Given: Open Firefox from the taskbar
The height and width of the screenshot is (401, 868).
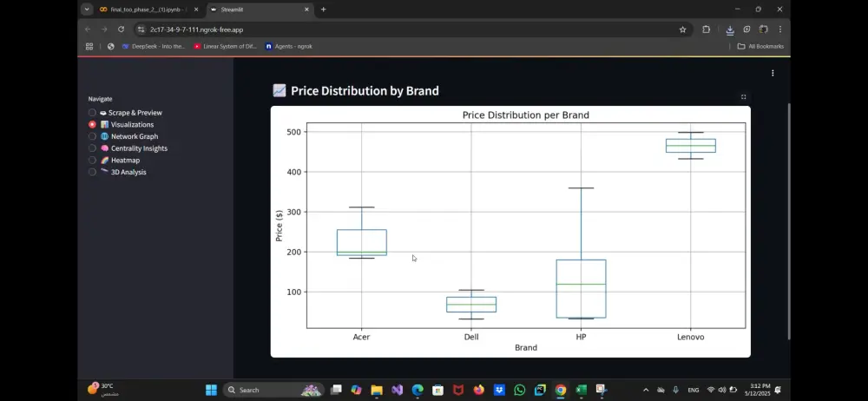Looking at the screenshot, I should click(479, 390).
